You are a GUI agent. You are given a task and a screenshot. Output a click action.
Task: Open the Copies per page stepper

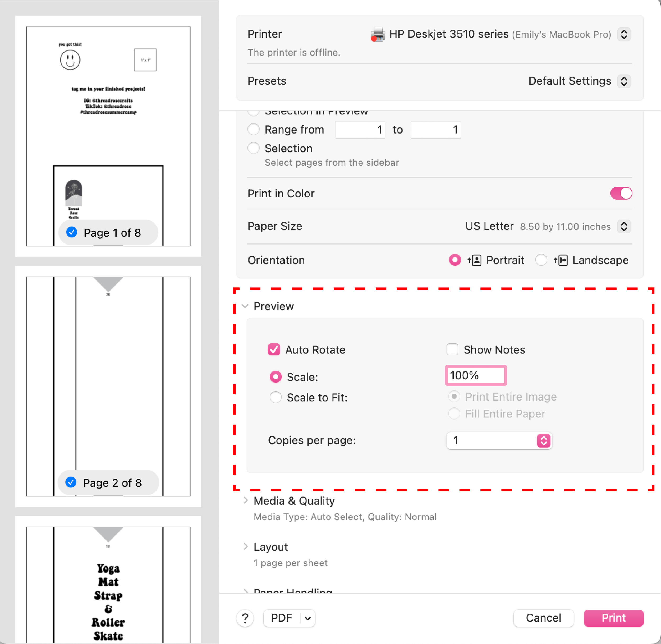[x=544, y=440]
